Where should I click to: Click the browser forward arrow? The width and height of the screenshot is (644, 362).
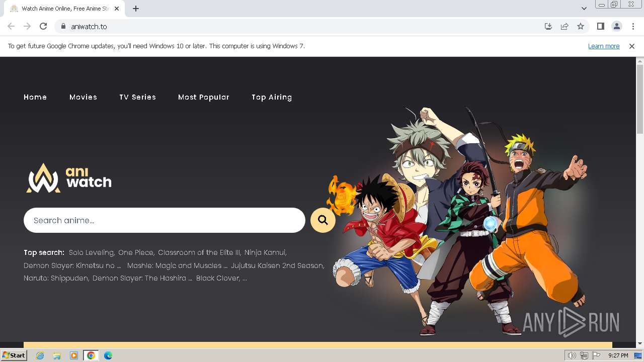(27, 26)
